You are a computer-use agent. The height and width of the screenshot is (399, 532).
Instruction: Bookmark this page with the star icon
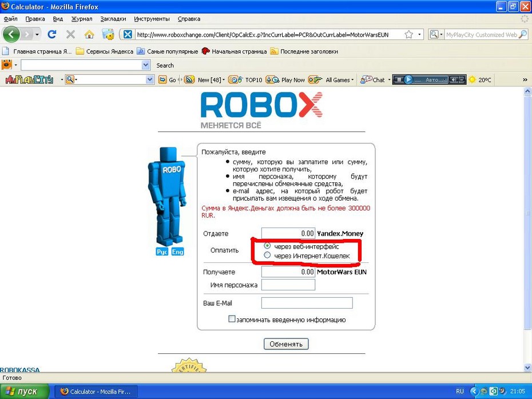[x=409, y=34]
